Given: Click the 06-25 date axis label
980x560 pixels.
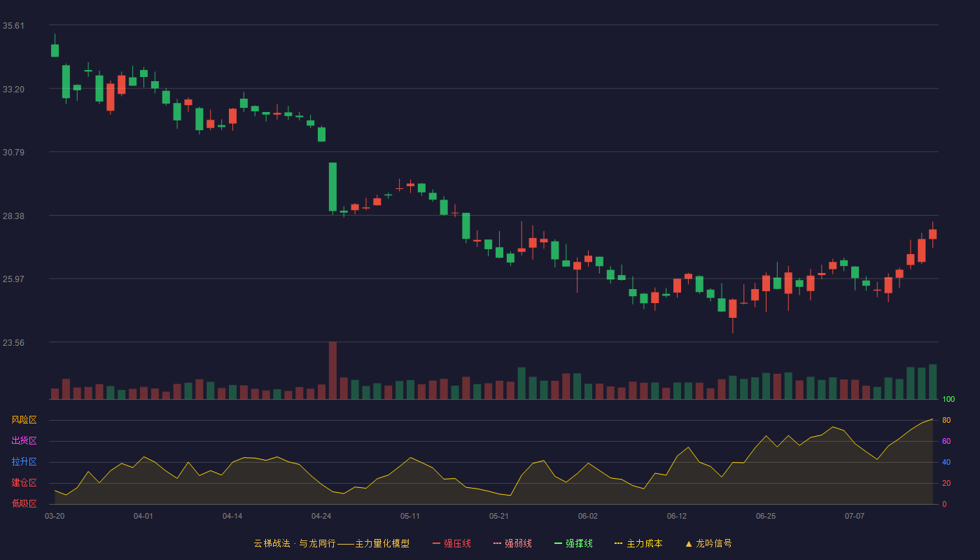Looking at the screenshot, I should pos(766,516).
